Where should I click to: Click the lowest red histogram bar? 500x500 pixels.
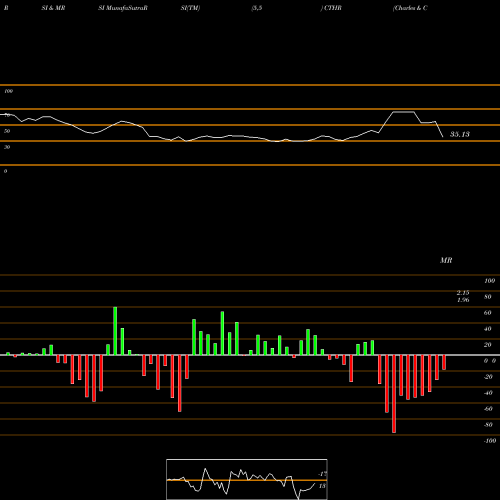[394, 394]
